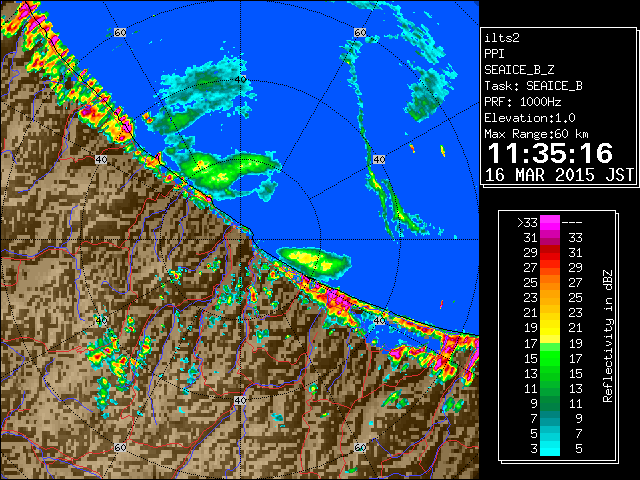Click the yellow-green echo cell just offshore southeast of center
Viewport: 640px width, 480px height.
314,262
